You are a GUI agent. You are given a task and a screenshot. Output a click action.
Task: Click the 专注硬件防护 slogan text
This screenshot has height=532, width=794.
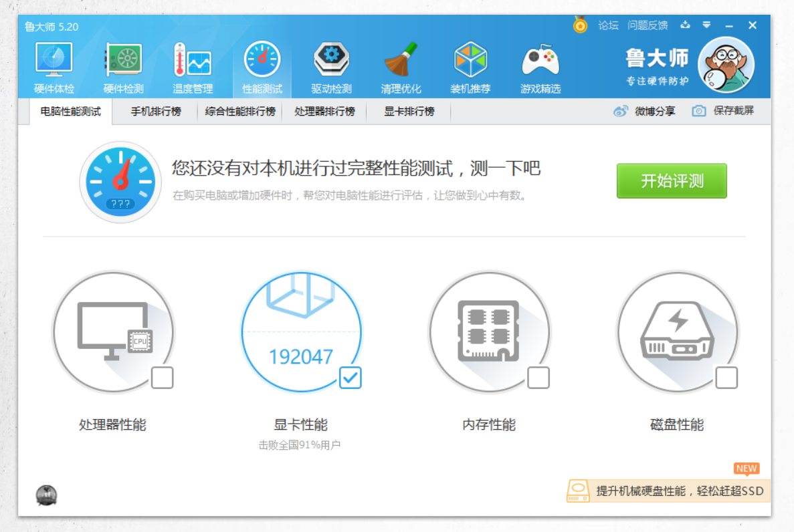(658, 81)
